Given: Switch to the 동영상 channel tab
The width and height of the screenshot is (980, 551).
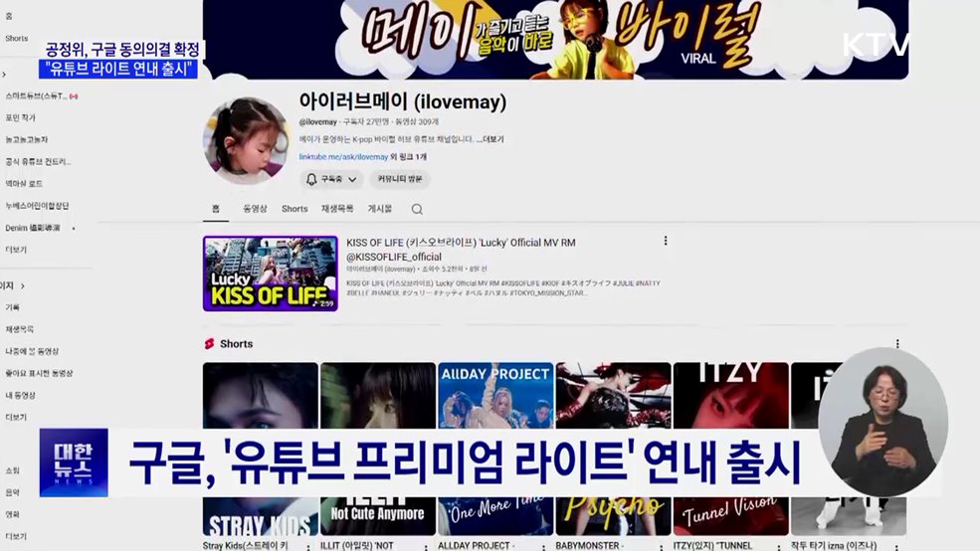Looking at the screenshot, I should coord(255,209).
